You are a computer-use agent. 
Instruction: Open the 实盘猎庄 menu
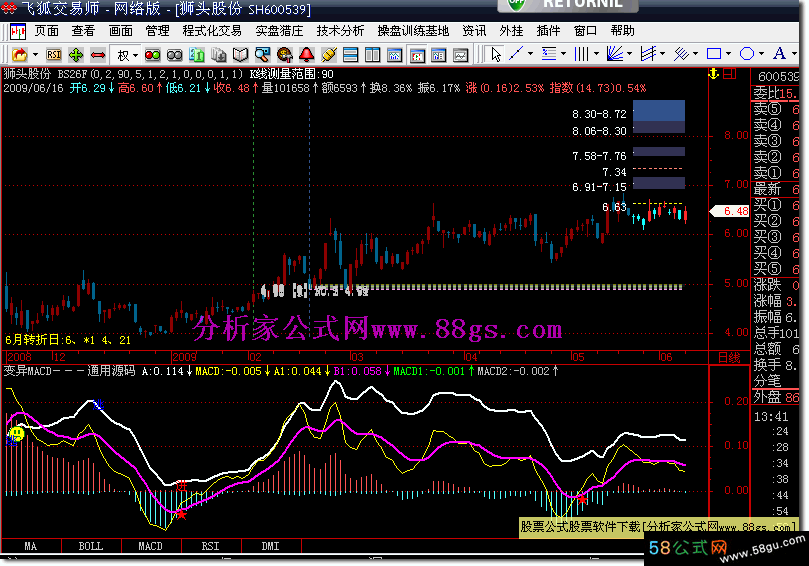(279, 31)
